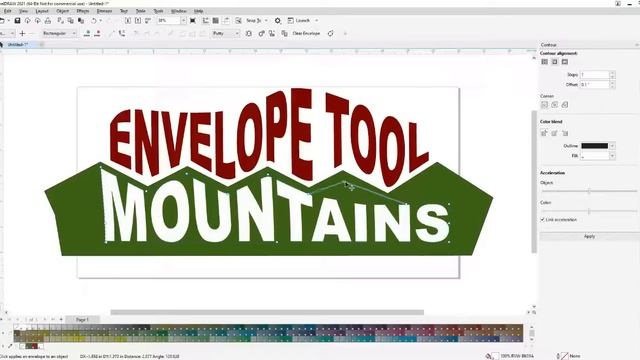Click the vertical canvas scrollbar
Viewport: 640px width, 360px height.
click(x=534, y=182)
